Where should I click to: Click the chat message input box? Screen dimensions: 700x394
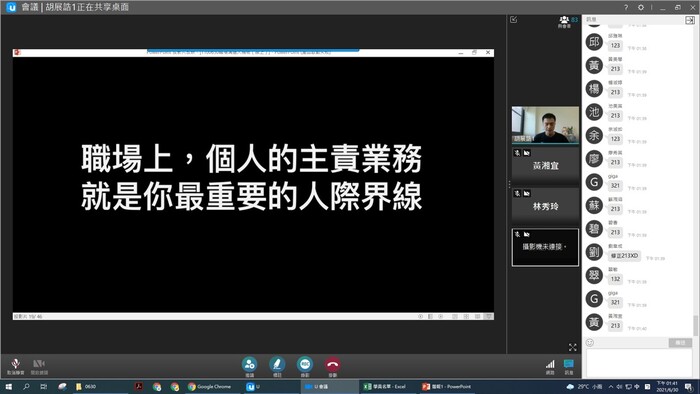639,363
